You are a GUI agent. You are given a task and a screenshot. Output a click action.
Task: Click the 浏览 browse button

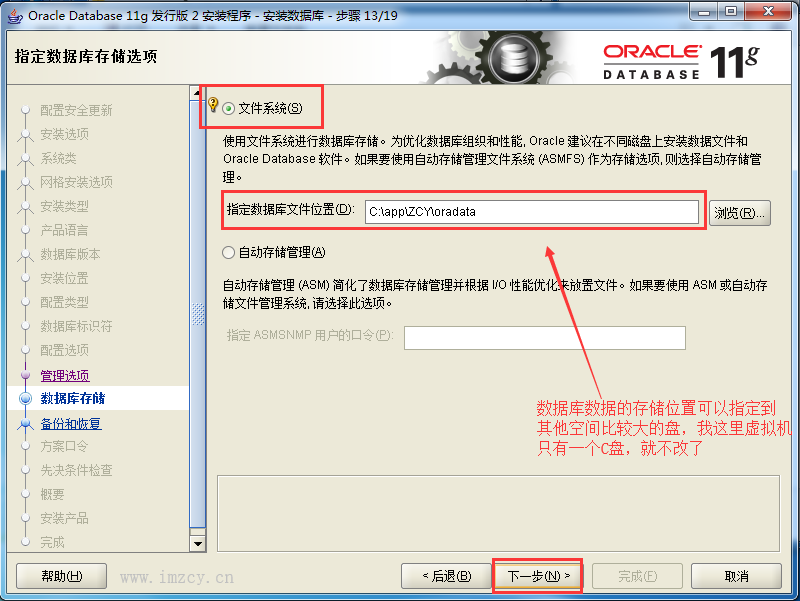pos(739,213)
